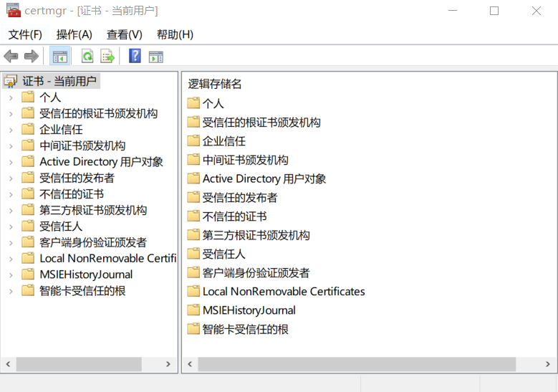558x392 pixels.
Task: Click the left pane scrollbar's left arrow
Action: pyautogui.click(x=8, y=364)
